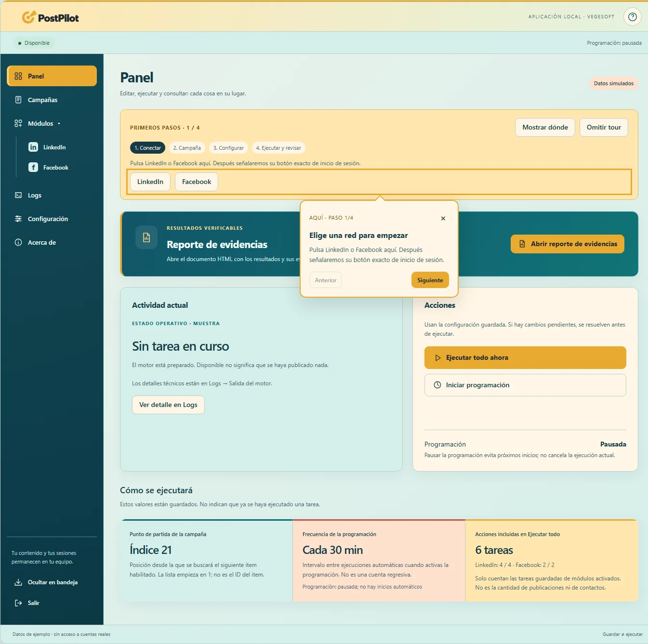
Task: Choose LinkedIn in the Primeros pasos card
Action: [150, 182]
